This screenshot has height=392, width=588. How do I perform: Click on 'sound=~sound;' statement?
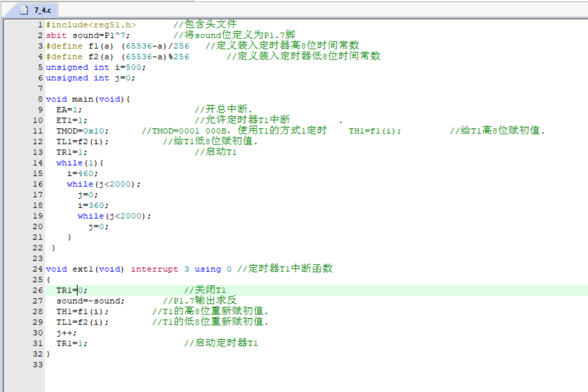click(x=90, y=301)
